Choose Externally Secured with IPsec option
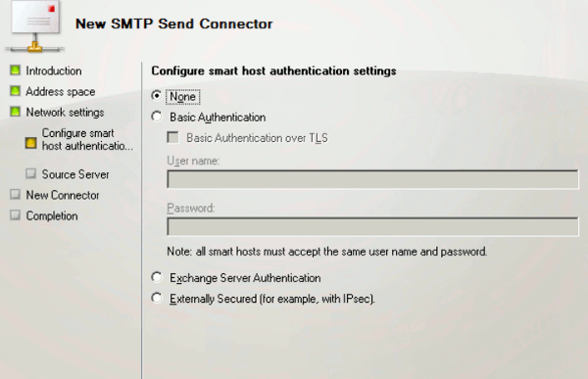The height and width of the screenshot is (379, 588). (x=157, y=299)
